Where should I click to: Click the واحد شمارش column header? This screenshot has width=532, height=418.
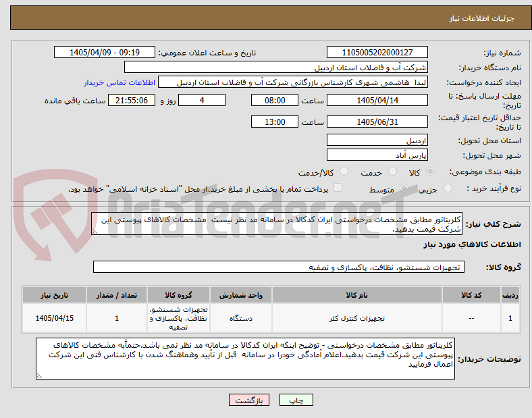click(240, 295)
